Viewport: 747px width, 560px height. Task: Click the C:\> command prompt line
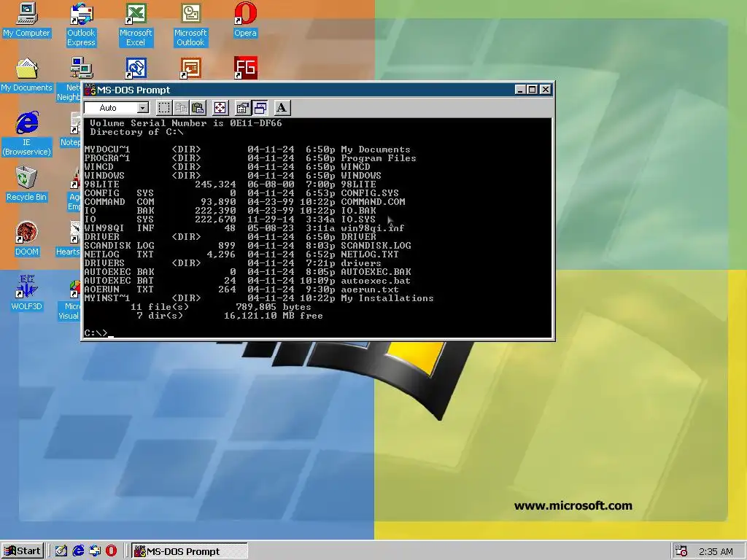coord(98,332)
